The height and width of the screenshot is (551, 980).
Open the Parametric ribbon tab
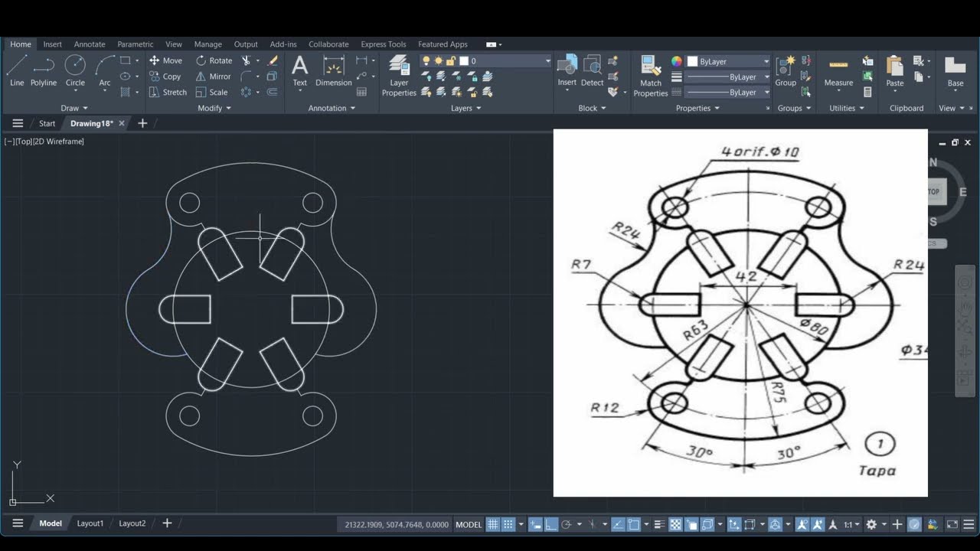[136, 44]
